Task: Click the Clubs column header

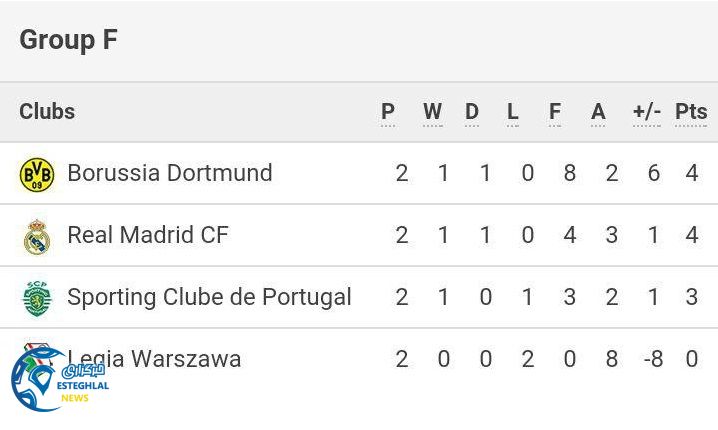Action: (x=47, y=111)
